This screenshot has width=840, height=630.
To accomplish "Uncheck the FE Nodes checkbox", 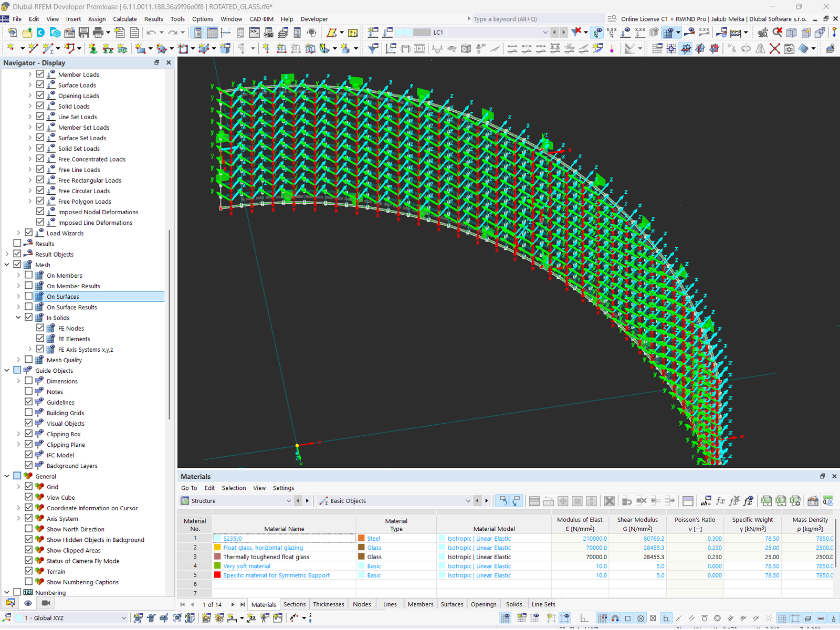I will coord(40,328).
